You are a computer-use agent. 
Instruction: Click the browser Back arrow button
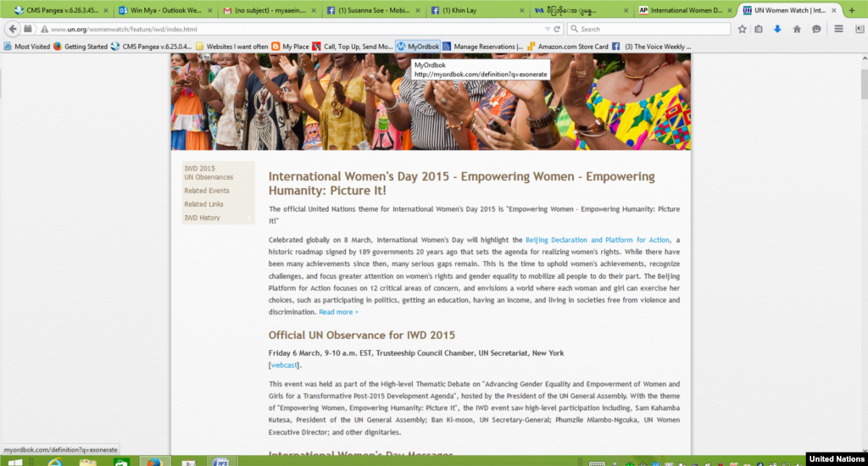tap(13, 29)
